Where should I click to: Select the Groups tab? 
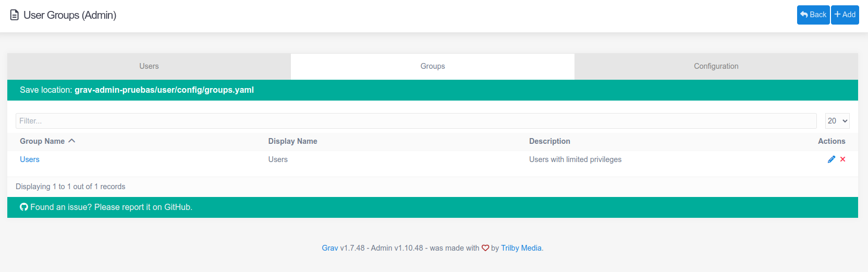coord(433,66)
